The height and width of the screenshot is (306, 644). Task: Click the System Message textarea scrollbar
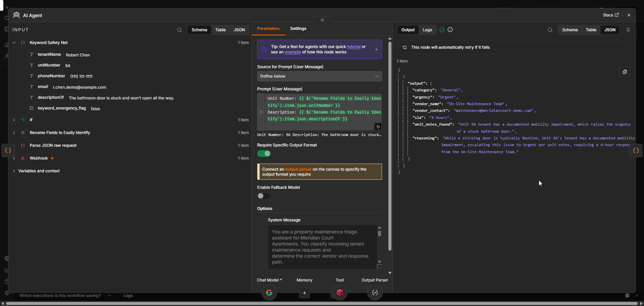(379, 233)
